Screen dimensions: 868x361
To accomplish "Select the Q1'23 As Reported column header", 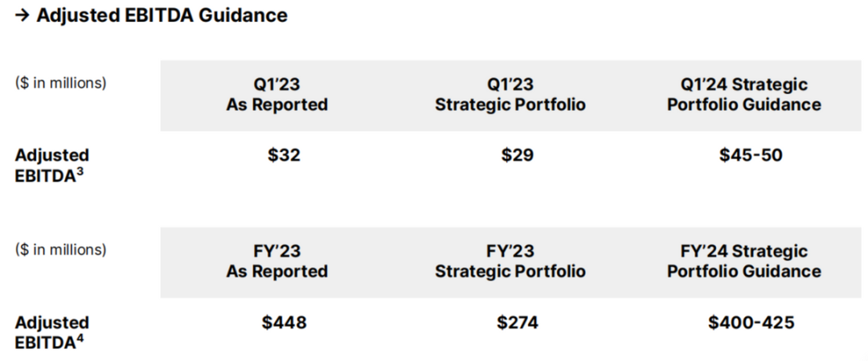I will point(276,94).
